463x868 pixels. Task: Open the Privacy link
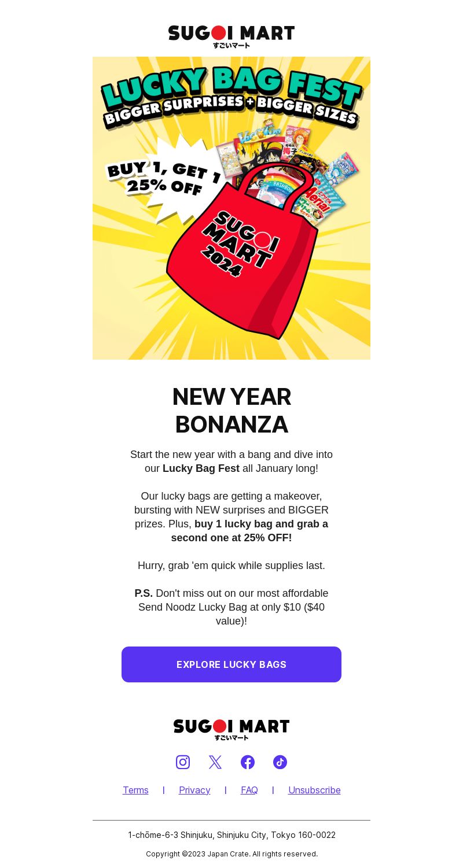tap(194, 790)
